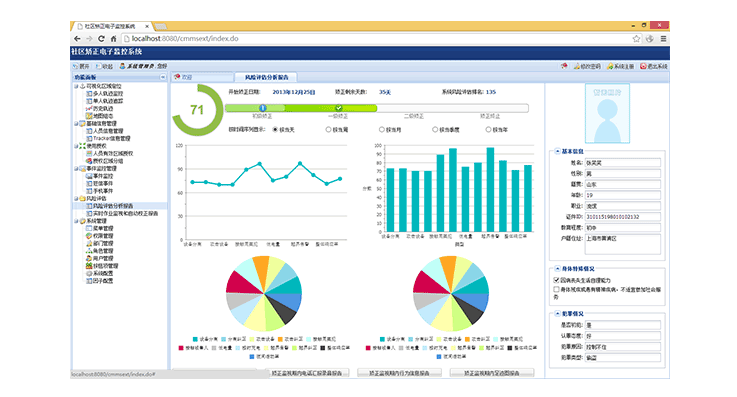Screen dimensions: 737x397
Task: Open 手机事件 item in tree
Action: (100, 191)
